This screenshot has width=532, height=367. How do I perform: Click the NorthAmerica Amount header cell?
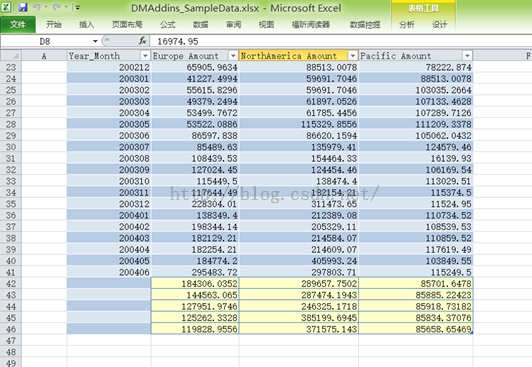point(299,56)
